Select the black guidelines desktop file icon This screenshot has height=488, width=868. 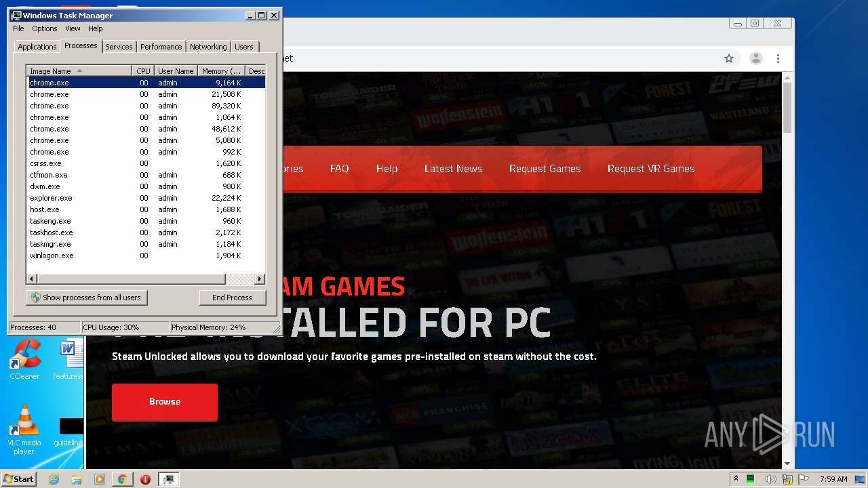(68, 432)
